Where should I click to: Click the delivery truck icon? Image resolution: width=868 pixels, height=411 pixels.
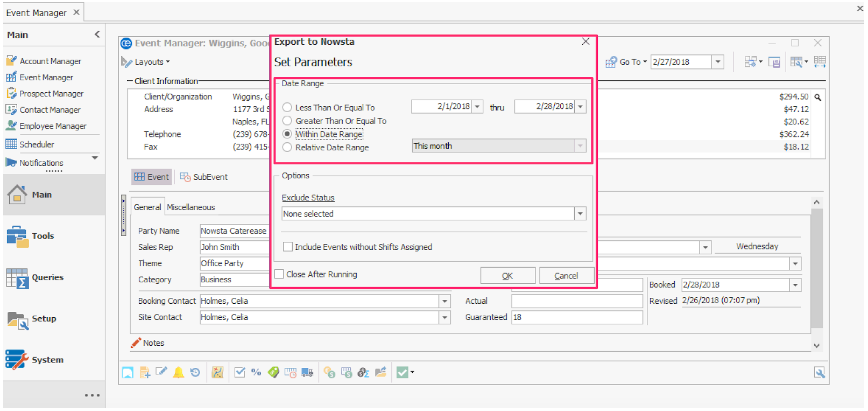click(307, 372)
